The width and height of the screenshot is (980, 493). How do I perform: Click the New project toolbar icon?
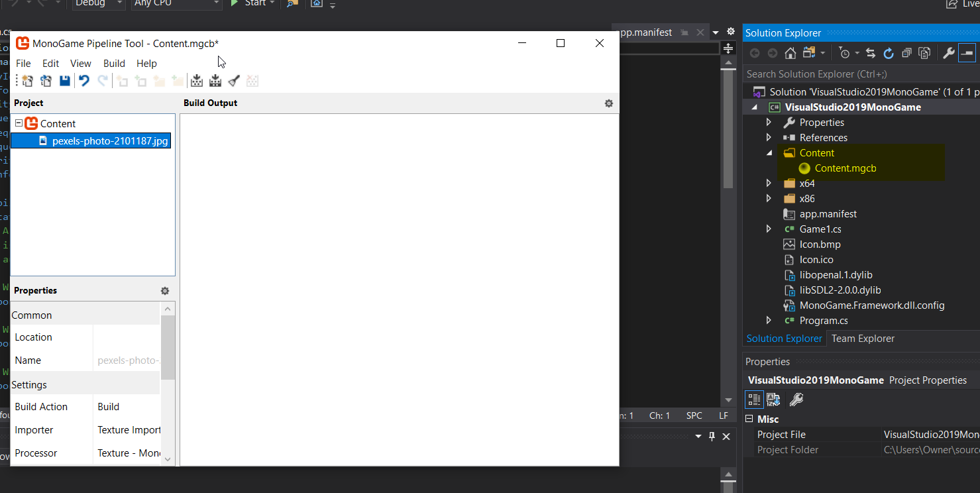pyautogui.click(x=27, y=81)
